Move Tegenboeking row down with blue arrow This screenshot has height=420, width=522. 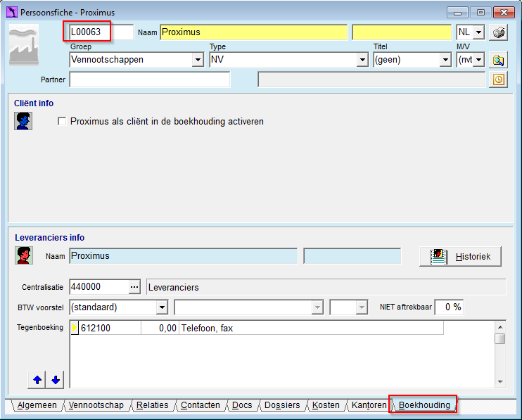tap(56, 380)
